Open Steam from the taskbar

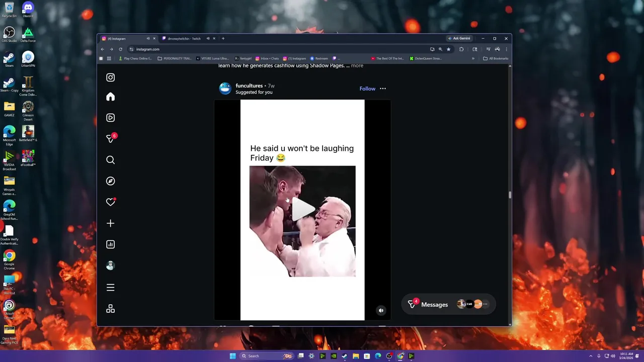click(x=345, y=356)
